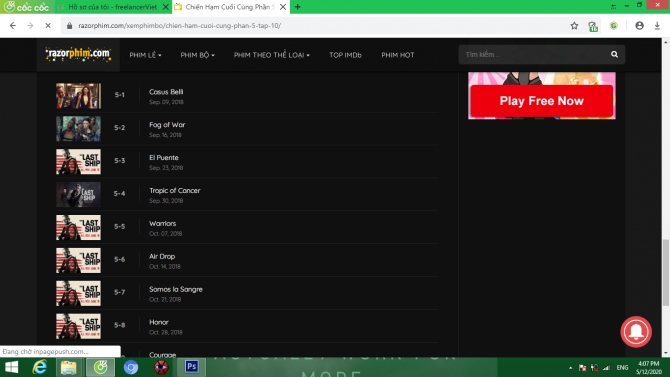The width and height of the screenshot is (670, 377).
Task: Open episode Air Drop
Action: [x=162, y=256]
